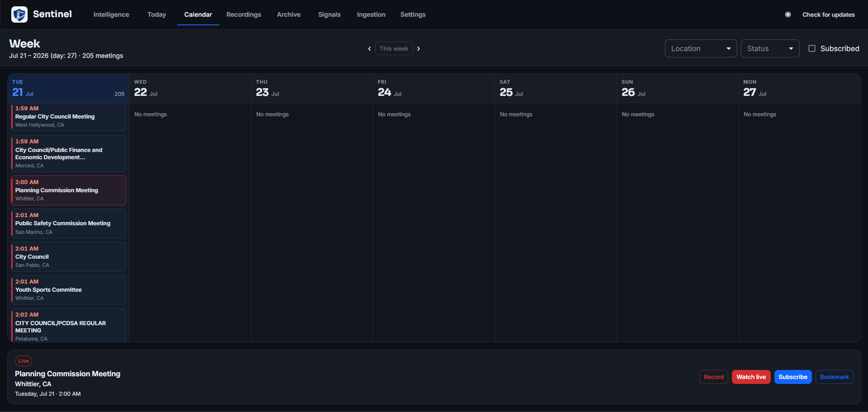Open the San Pablo City Council meeting
The height and width of the screenshot is (412, 868).
68,256
